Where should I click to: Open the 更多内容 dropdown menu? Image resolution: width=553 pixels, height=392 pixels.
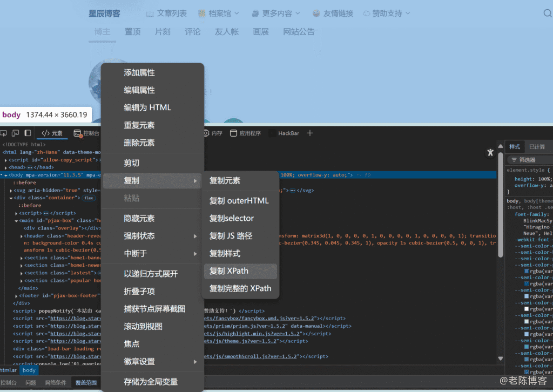pos(276,13)
